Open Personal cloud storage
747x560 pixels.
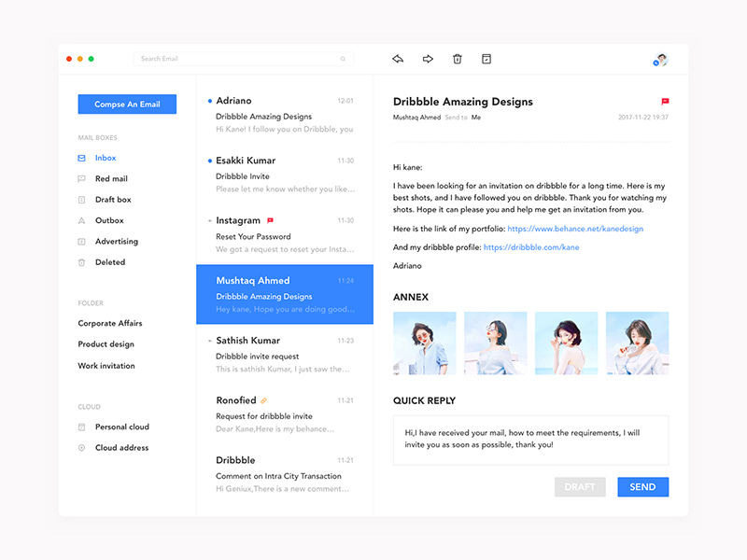click(x=121, y=427)
